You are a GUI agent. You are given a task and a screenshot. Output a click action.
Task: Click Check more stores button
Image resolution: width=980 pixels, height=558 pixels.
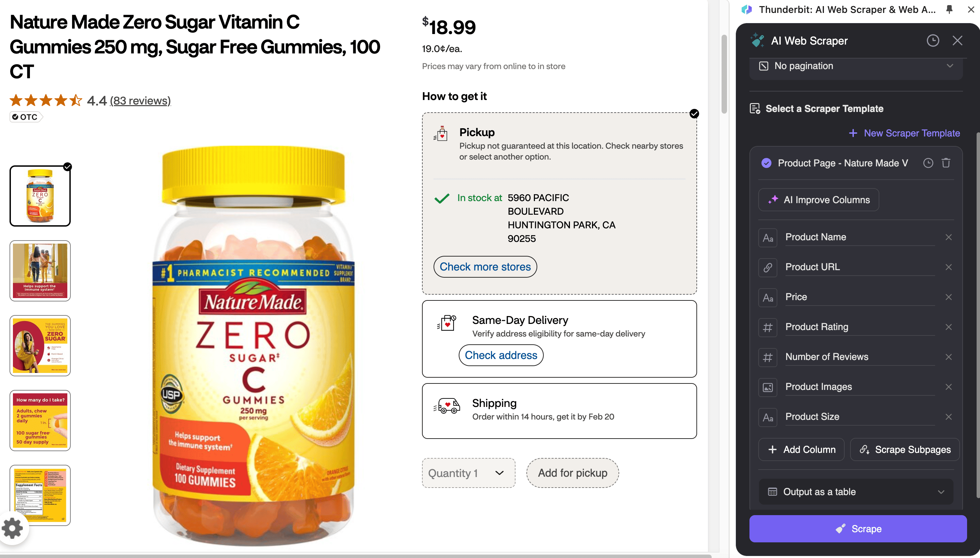click(x=485, y=267)
